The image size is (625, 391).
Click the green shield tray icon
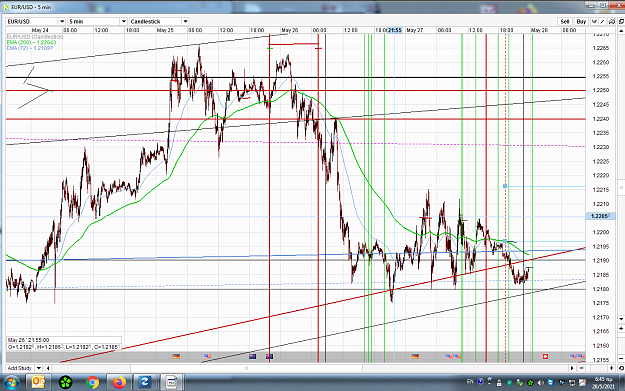click(x=509, y=383)
